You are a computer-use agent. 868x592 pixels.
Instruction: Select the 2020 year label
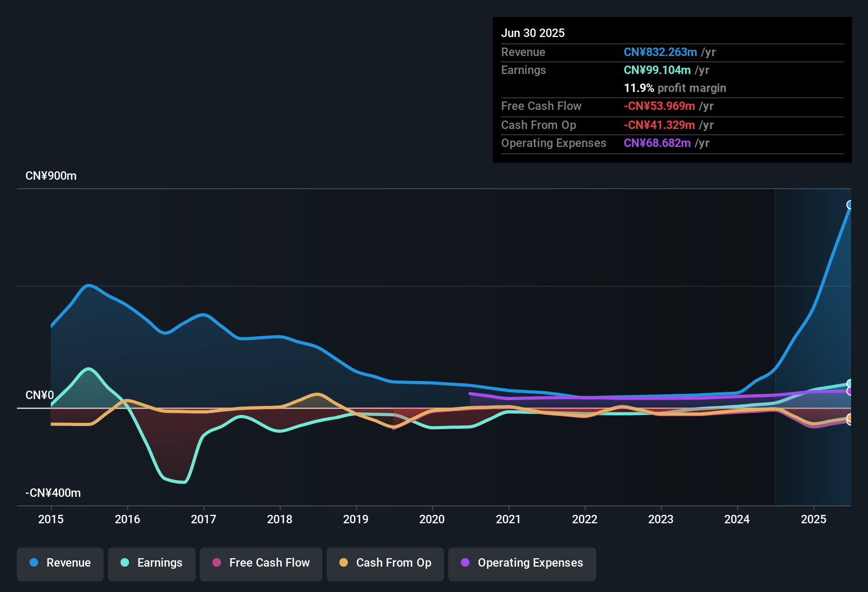pyautogui.click(x=432, y=520)
